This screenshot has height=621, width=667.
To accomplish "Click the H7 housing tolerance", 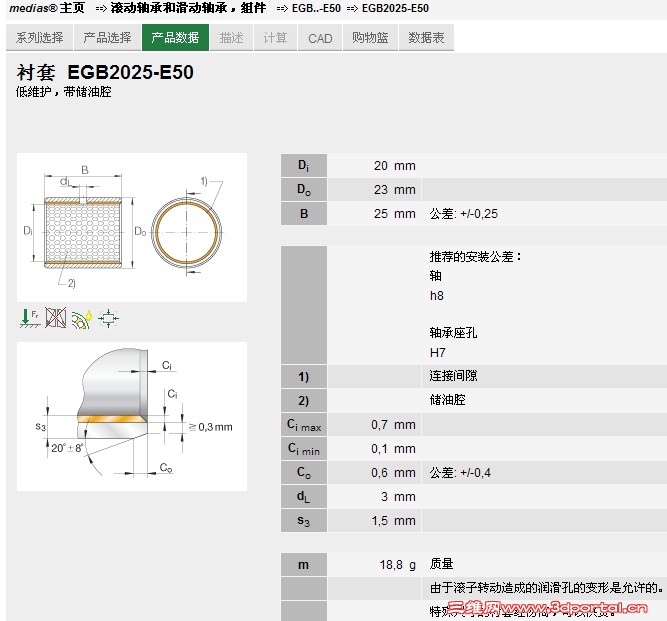I will click(438, 352).
